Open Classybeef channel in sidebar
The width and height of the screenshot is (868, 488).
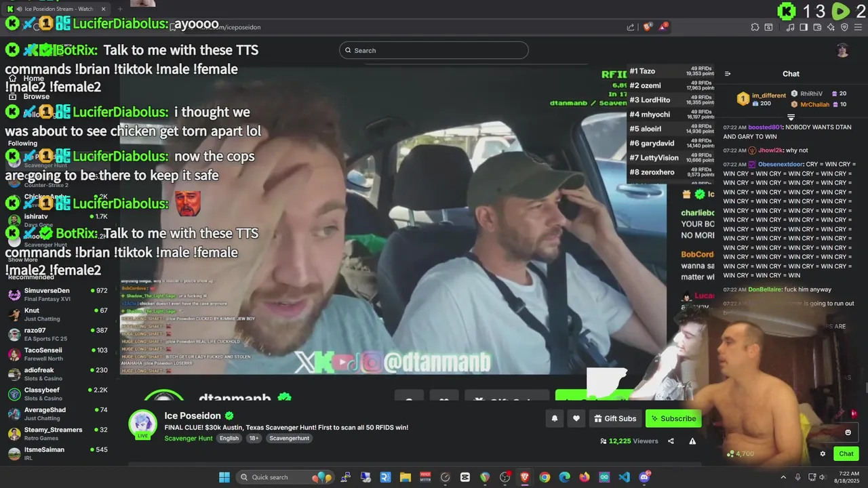coord(60,394)
